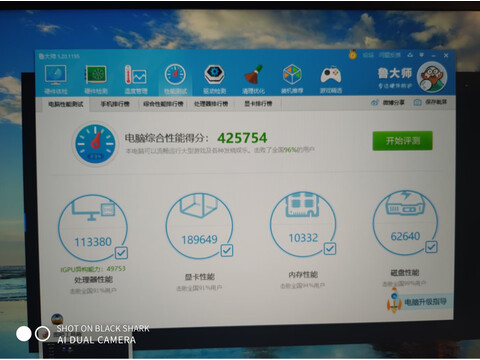The image size is (480, 360).
Task: Switch to the 电脑性能测试 tab
Action: pos(66,104)
